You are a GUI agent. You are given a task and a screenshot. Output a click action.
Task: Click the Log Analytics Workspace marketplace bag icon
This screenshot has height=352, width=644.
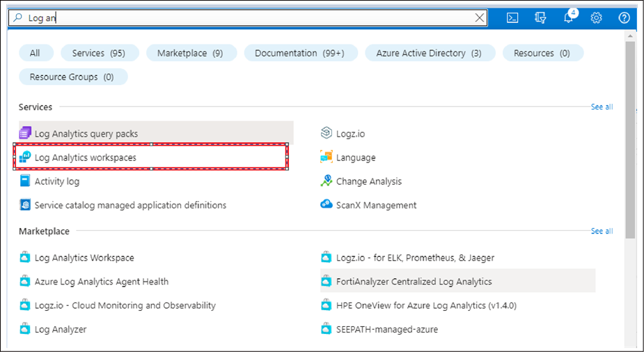25,258
